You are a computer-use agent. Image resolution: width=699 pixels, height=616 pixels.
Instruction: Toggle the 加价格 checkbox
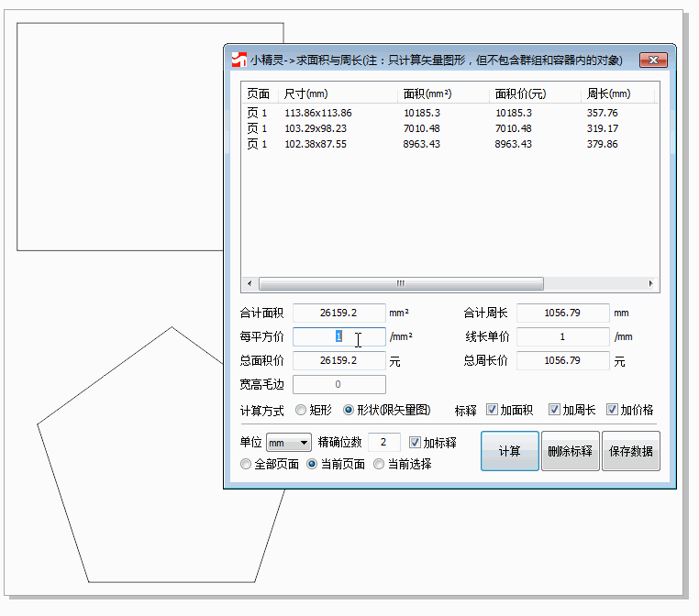[x=612, y=410]
